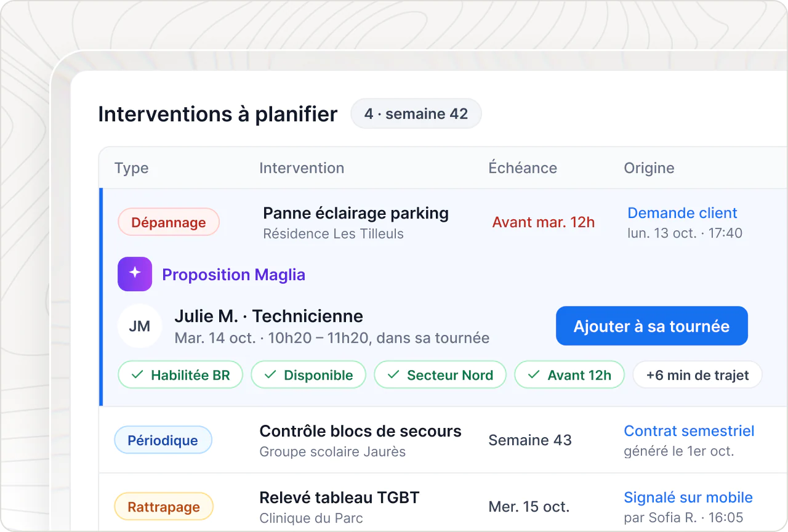Image resolution: width=788 pixels, height=532 pixels.
Task: Click the 4 · semaine 42 counter badge
Action: click(x=416, y=114)
